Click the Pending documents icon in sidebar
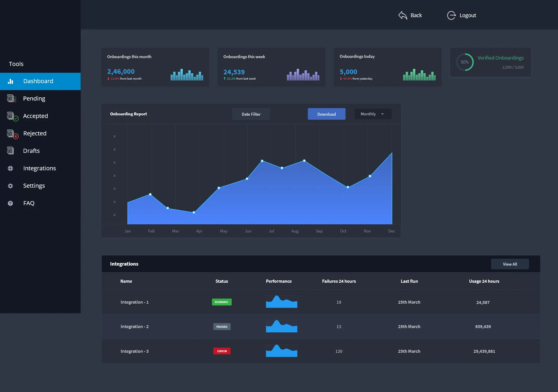 [x=11, y=99]
